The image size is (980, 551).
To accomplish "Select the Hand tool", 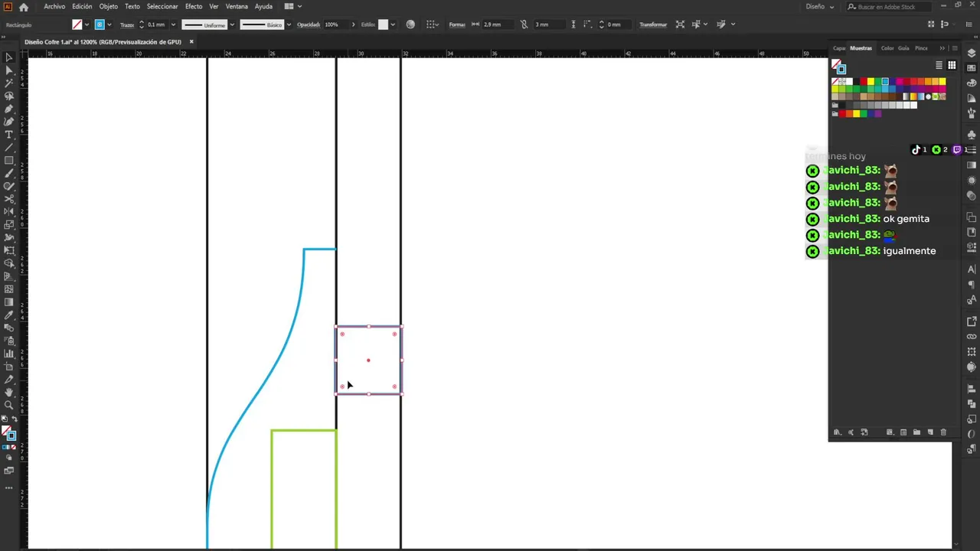I will point(9,393).
